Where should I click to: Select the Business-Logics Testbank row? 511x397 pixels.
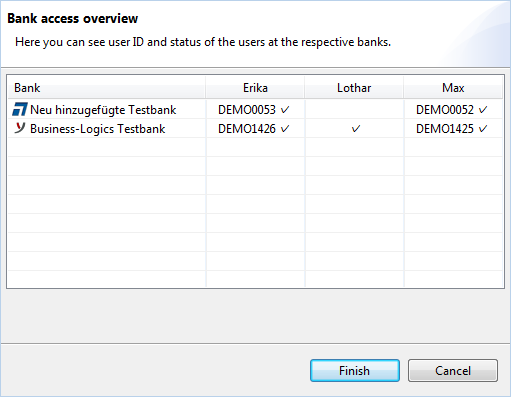pyautogui.click(x=255, y=128)
